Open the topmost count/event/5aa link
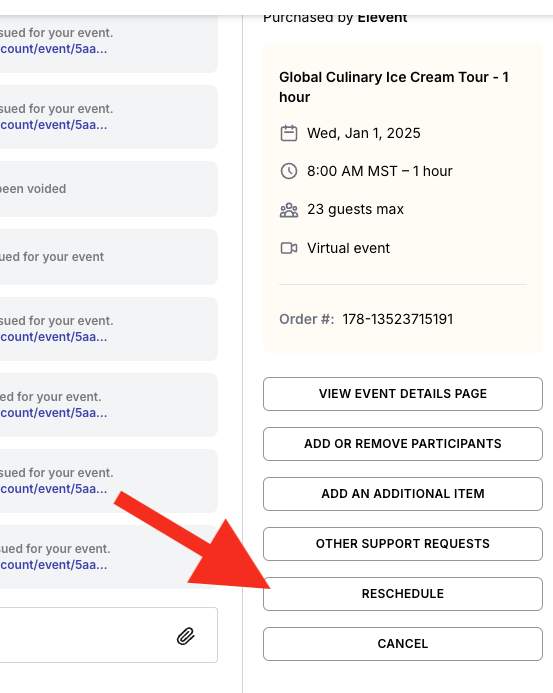The image size is (553, 693). tap(53, 49)
